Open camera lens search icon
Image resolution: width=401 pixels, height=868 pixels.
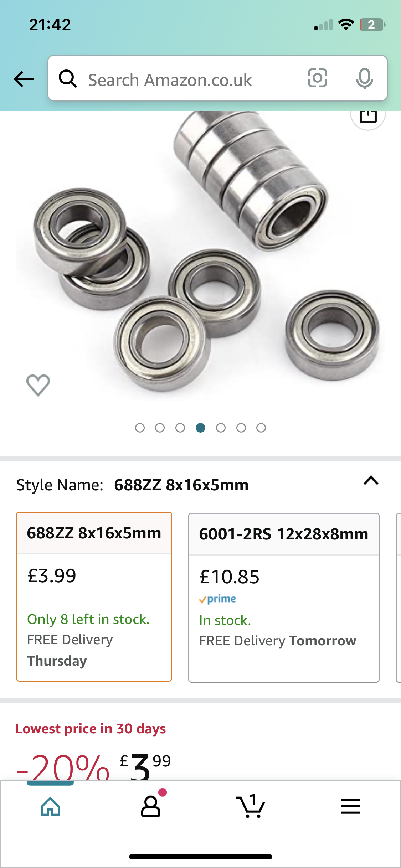click(x=317, y=78)
